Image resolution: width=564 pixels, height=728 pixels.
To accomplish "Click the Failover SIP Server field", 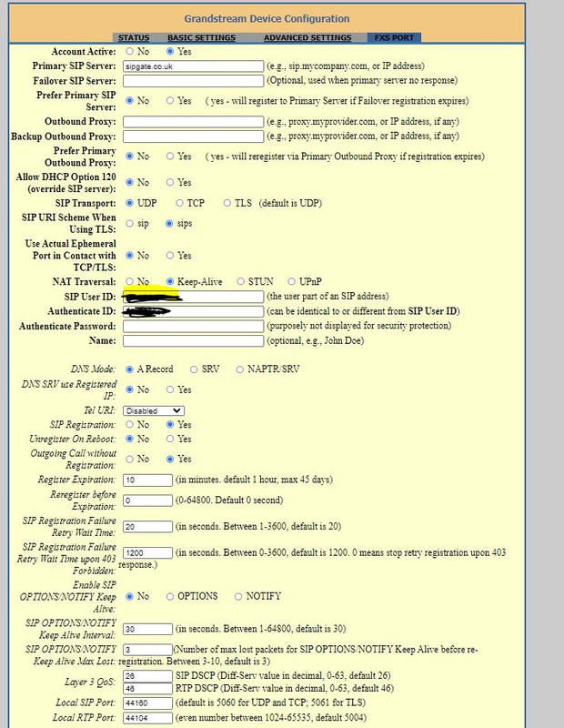I will pyautogui.click(x=193, y=81).
